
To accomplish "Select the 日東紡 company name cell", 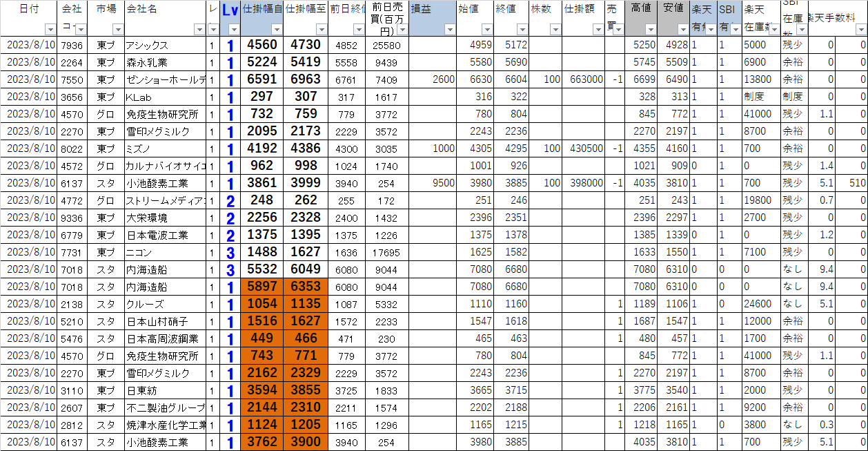I will pos(165,390).
